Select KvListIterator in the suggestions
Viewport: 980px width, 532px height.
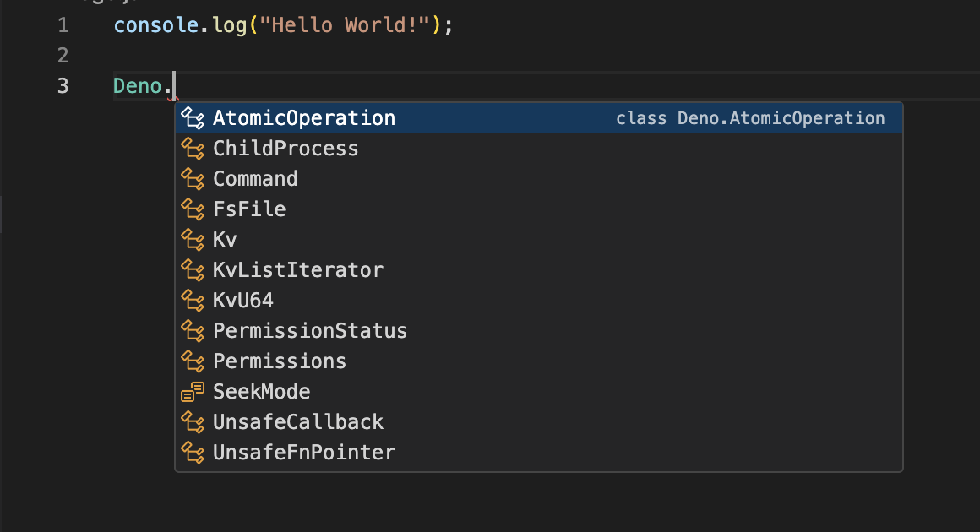click(298, 270)
